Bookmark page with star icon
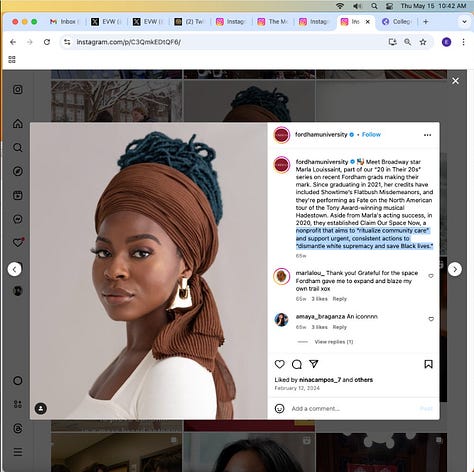 point(423,42)
